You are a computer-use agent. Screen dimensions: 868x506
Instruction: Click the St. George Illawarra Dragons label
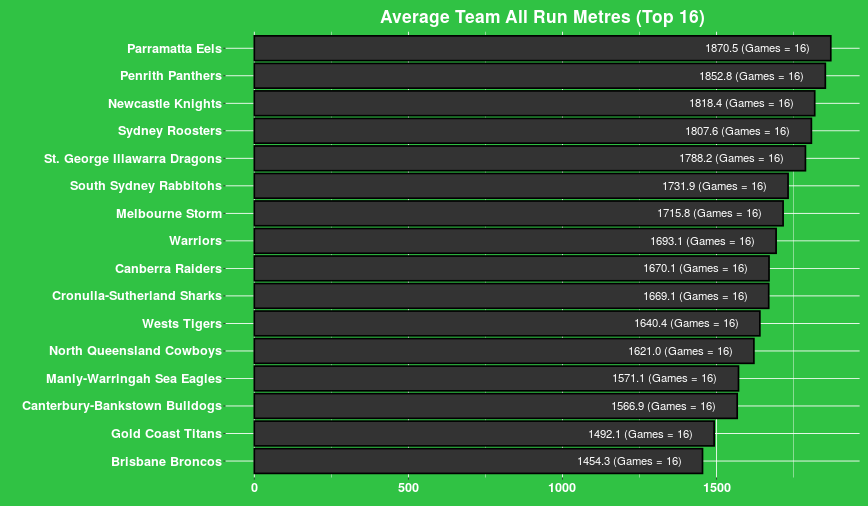(133, 159)
